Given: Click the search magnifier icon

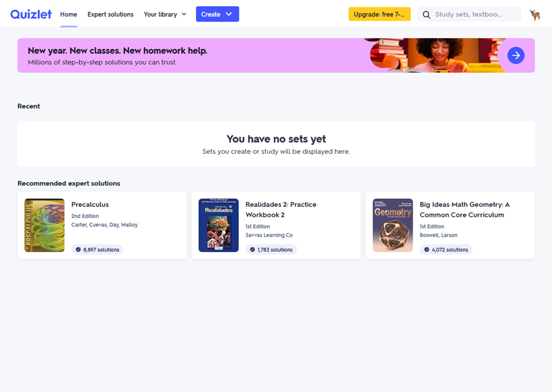Looking at the screenshot, I should click(x=426, y=14).
